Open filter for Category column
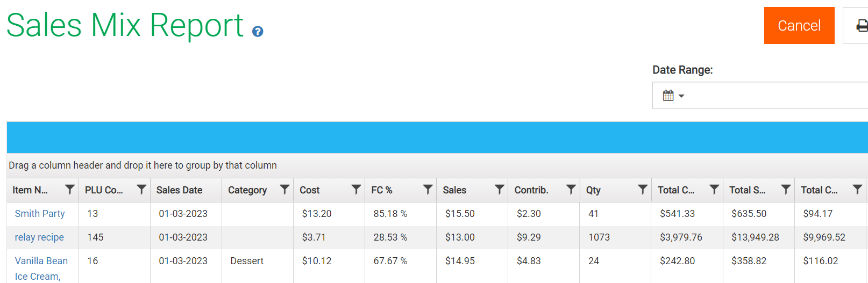The image size is (868, 283). (x=284, y=190)
